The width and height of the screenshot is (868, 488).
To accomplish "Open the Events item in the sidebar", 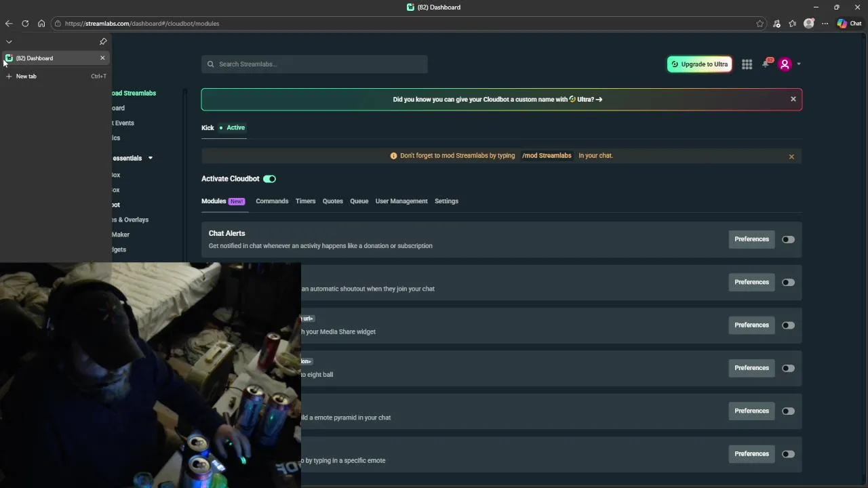I will coord(123,123).
